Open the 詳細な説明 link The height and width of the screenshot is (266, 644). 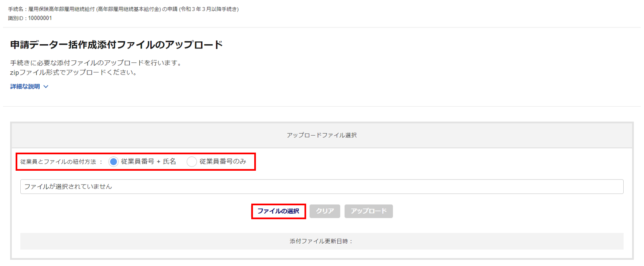pyautogui.click(x=25, y=86)
